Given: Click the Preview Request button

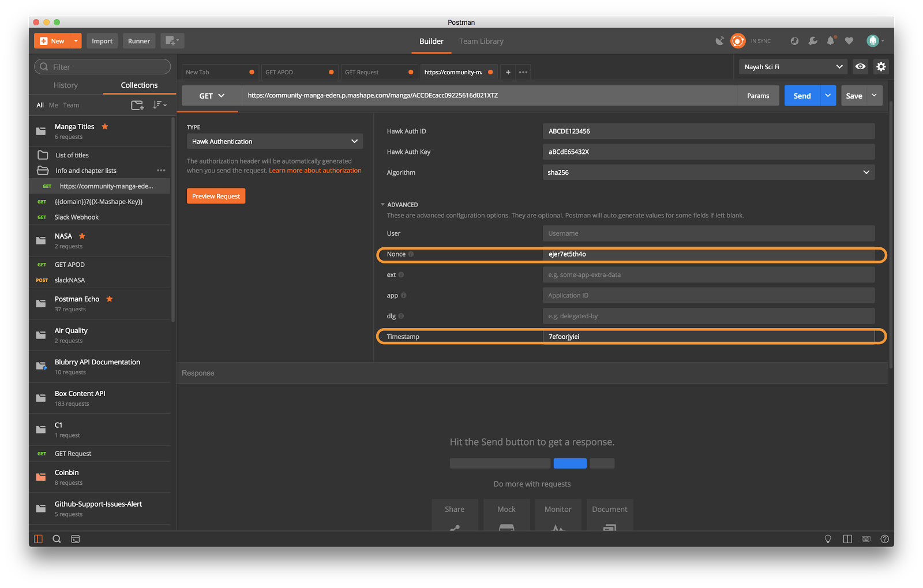Looking at the screenshot, I should (216, 196).
